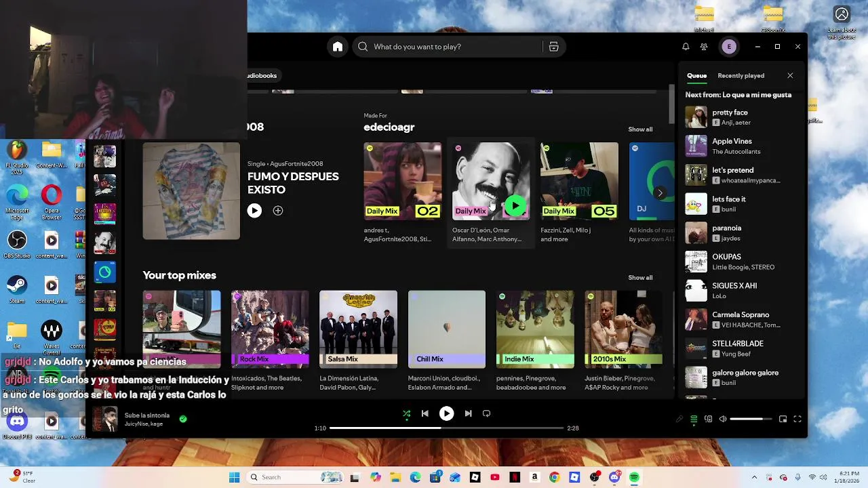Play Daily Mix 03 with green button

pos(515,205)
